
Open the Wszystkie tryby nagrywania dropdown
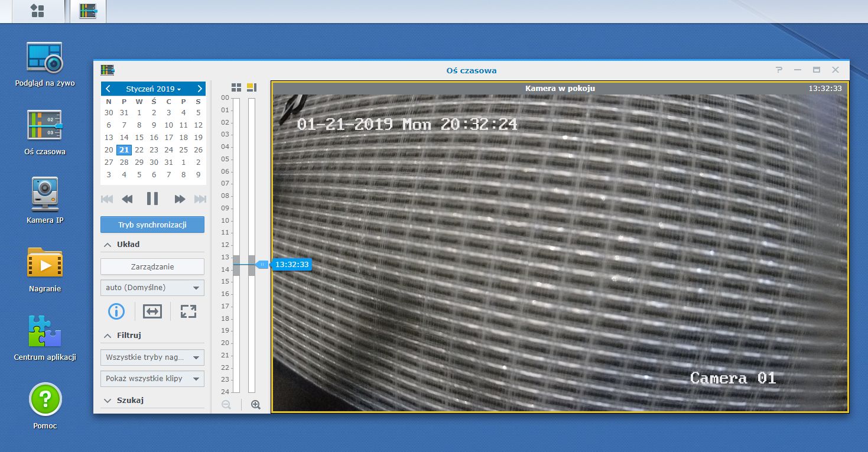152,357
